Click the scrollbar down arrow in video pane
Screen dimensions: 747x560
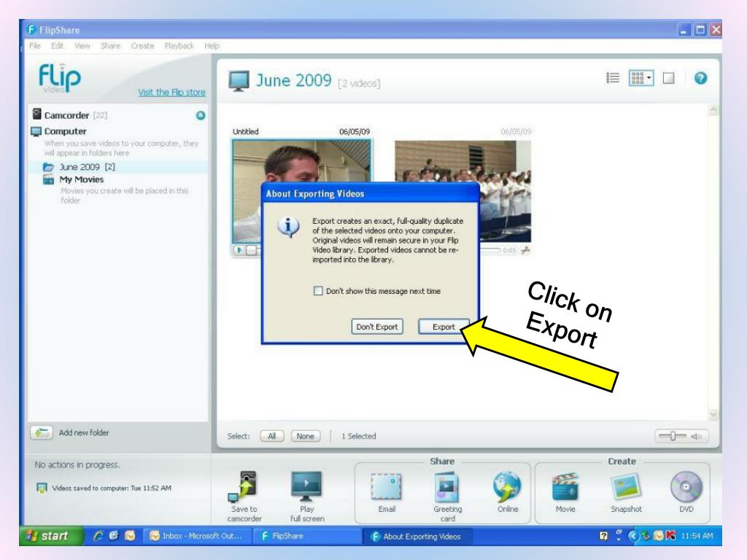pyautogui.click(x=713, y=415)
